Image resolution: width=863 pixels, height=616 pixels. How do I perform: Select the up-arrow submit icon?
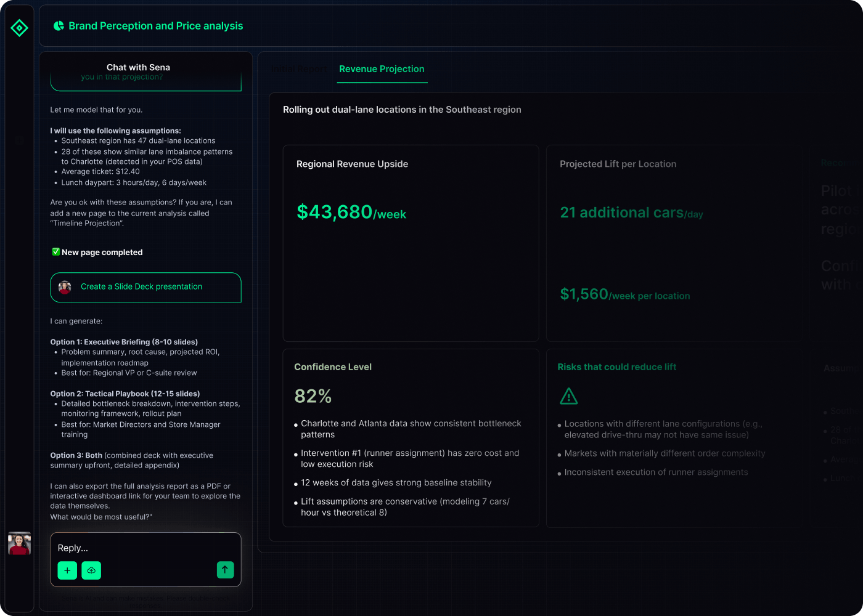coord(226,570)
